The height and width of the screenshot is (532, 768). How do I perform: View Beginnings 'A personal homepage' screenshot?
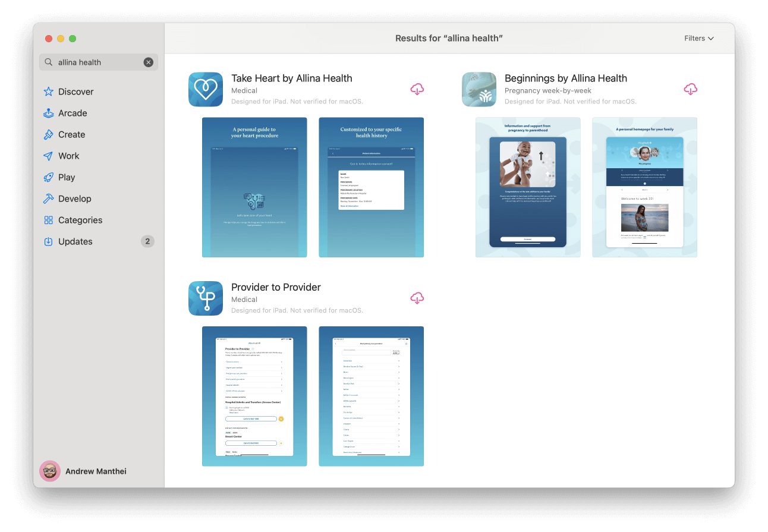644,187
